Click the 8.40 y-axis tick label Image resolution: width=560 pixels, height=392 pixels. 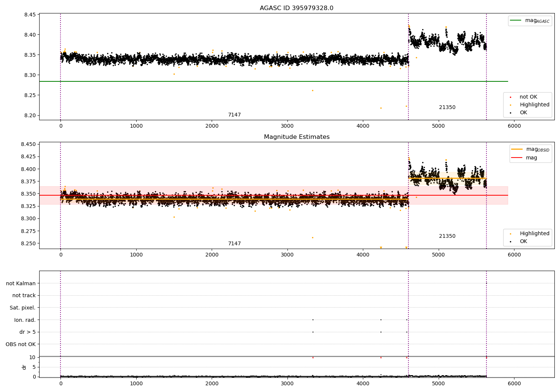coord(30,35)
